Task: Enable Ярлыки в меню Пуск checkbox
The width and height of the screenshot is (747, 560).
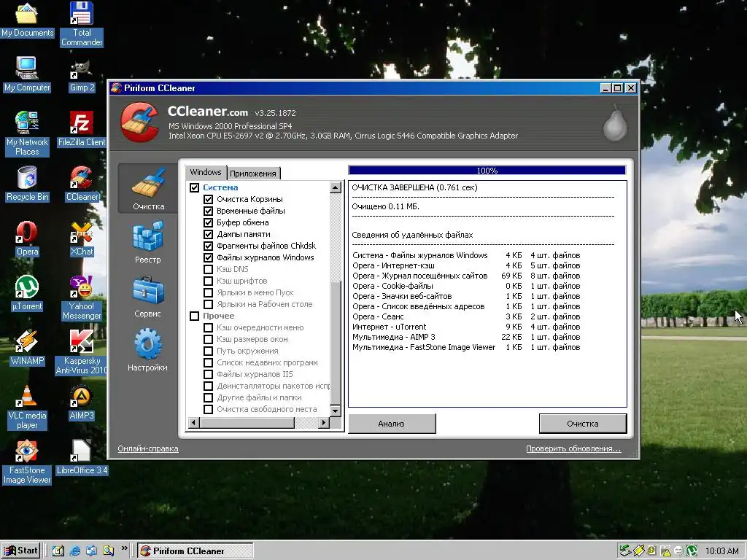Action: [x=208, y=292]
